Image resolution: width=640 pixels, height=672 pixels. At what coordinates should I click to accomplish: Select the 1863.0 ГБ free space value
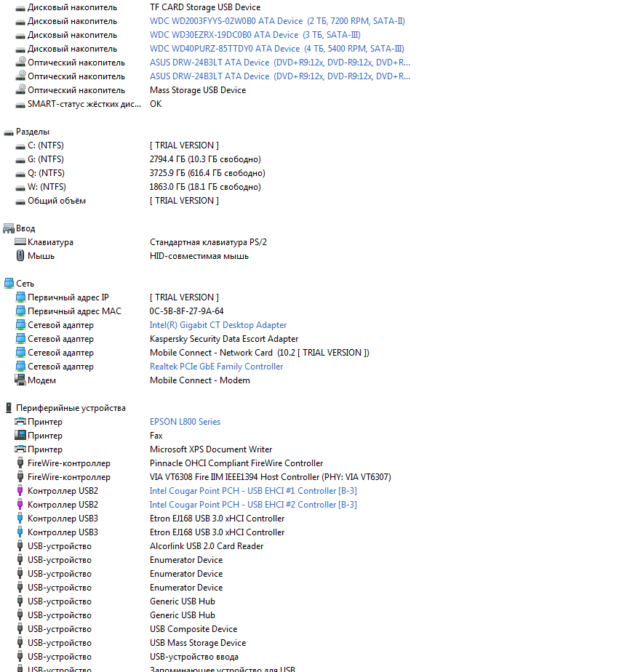point(205,187)
